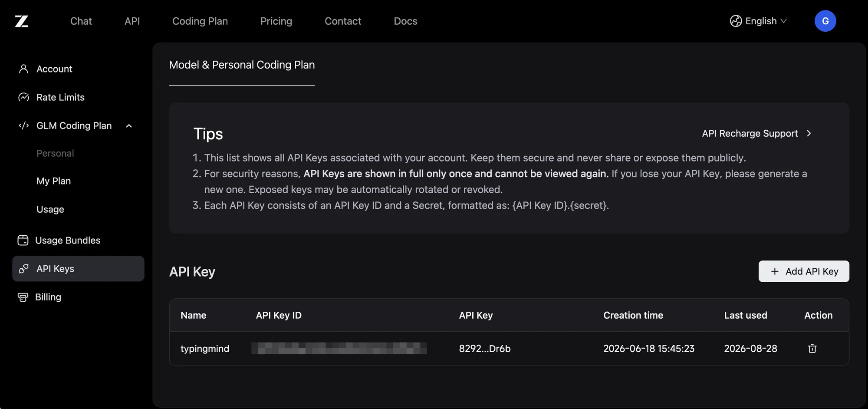Click the Z logo icon

[22, 21]
